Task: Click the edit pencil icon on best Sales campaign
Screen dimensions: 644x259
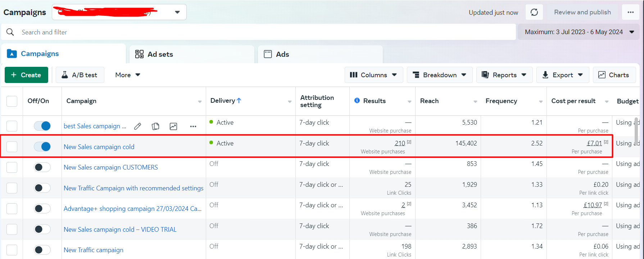Action: coord(137,126)
